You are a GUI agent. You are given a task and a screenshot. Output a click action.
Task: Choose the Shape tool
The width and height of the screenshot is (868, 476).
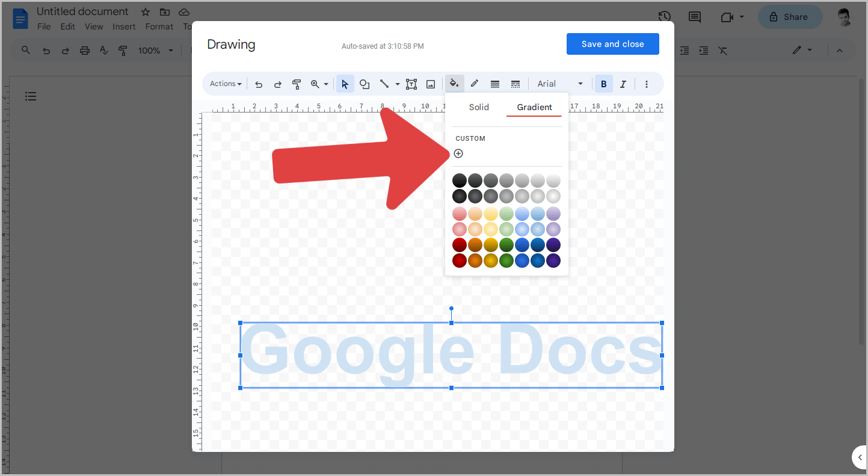365,84
